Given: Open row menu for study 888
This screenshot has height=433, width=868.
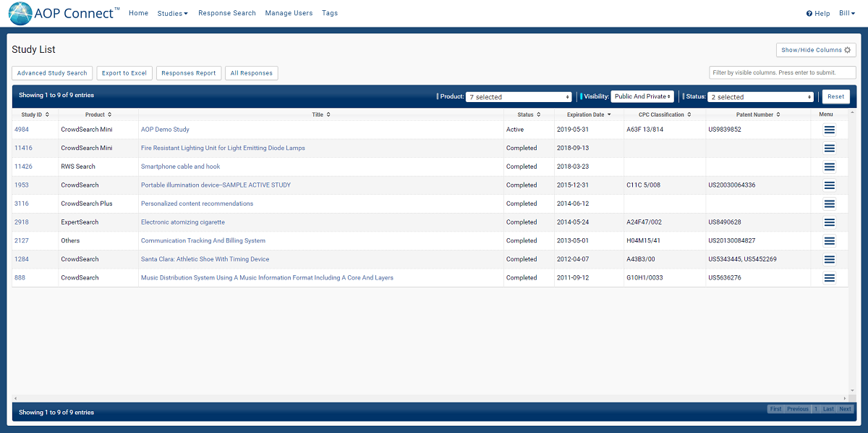Looking at the screenshot, I should pos(829,278).
